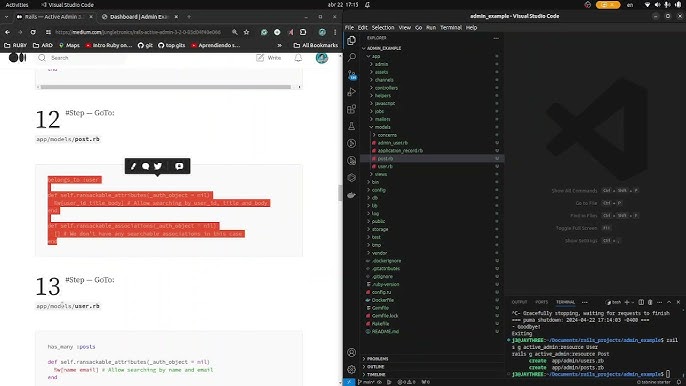Open the Manage settings gear in VS Code
This screenshot has width=686, height=386.
(x=351, y=369)
